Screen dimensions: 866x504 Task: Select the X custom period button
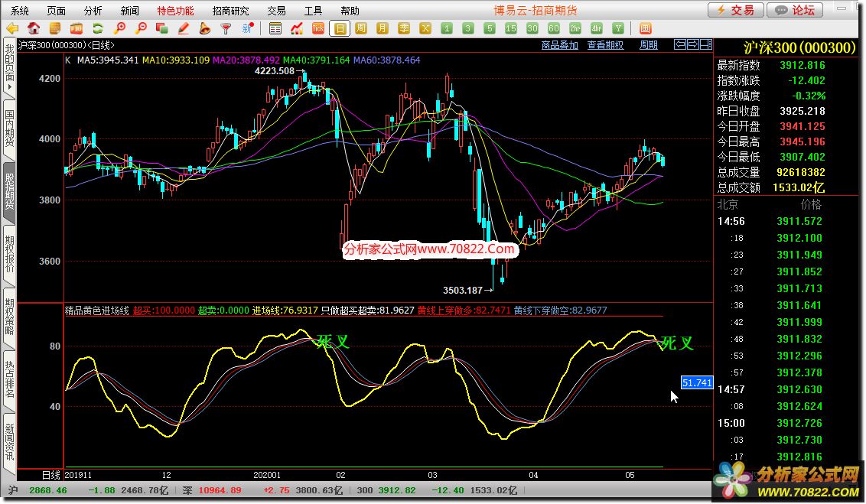tap(425, 28)
